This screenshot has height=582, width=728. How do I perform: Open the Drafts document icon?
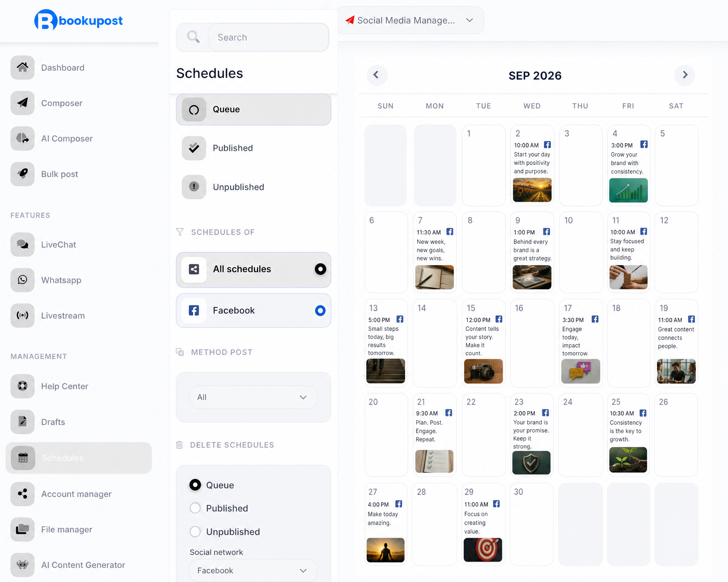tap(22, 422)
